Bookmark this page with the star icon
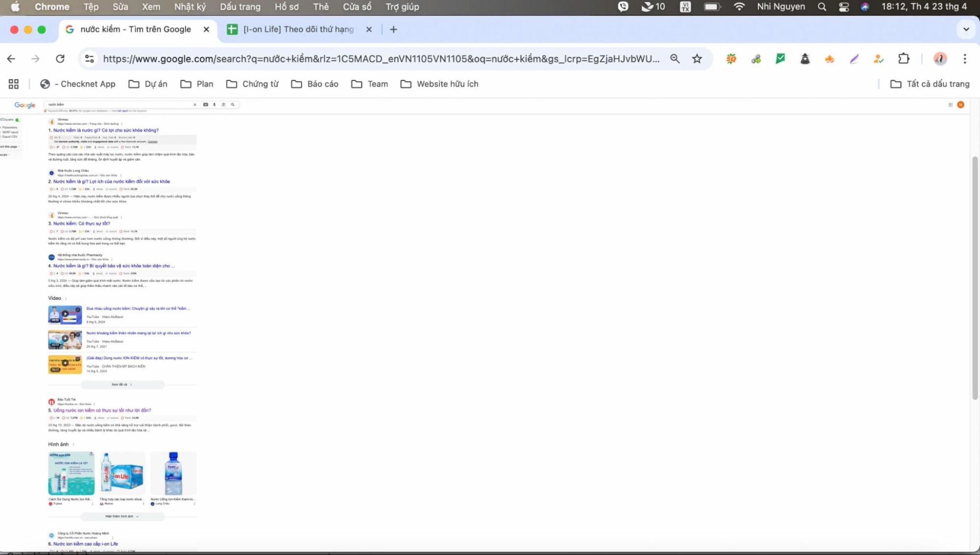Image resolution: width=980 pixels, height=555 pixels. point(697,59)
